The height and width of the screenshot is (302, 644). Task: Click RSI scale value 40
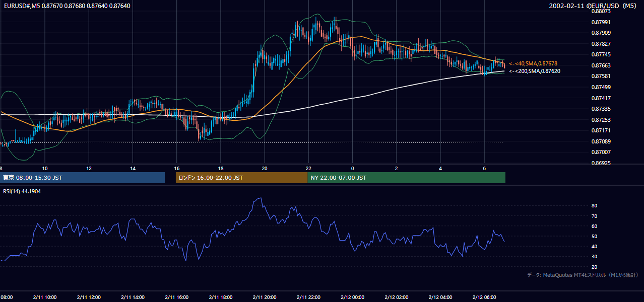tap(594, 246)
